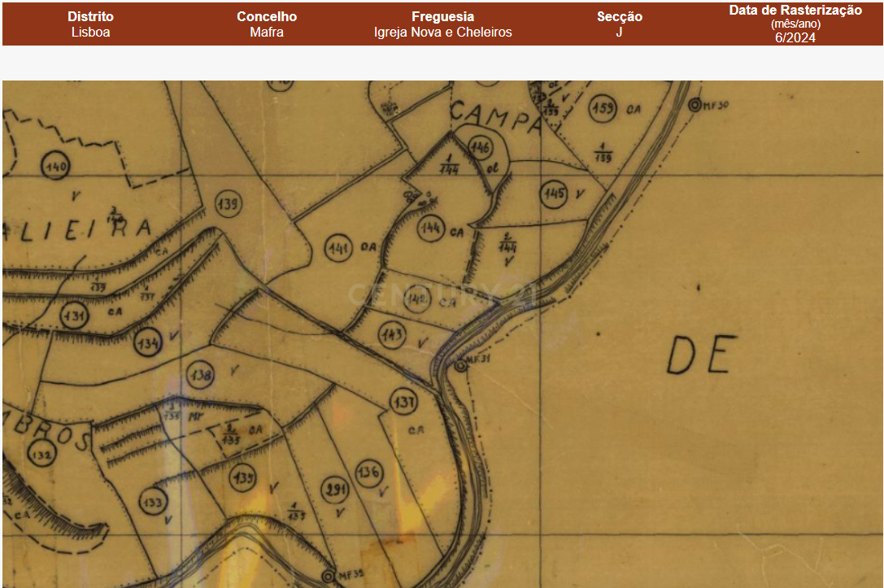Click the Secção J header field

click(x=619, y=24)
